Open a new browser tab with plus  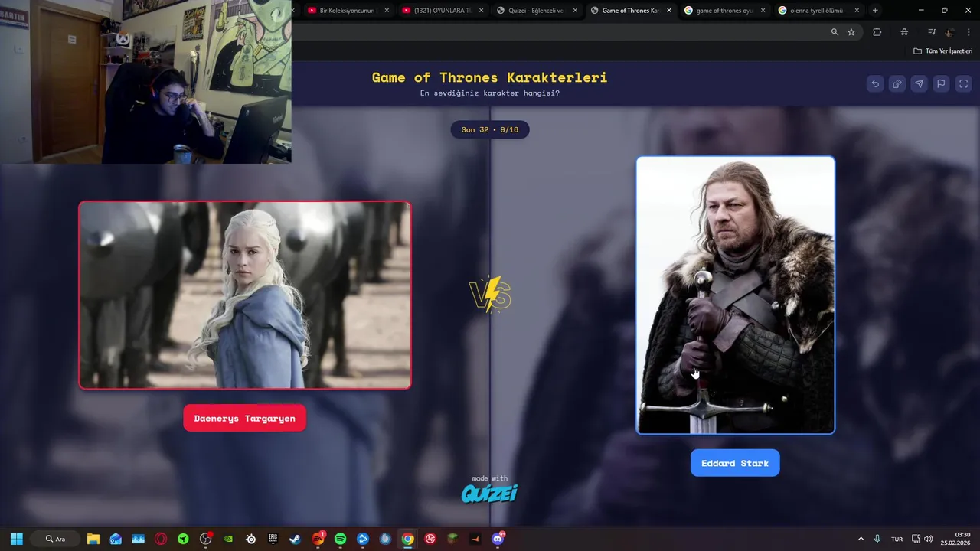tap(875, 11)
